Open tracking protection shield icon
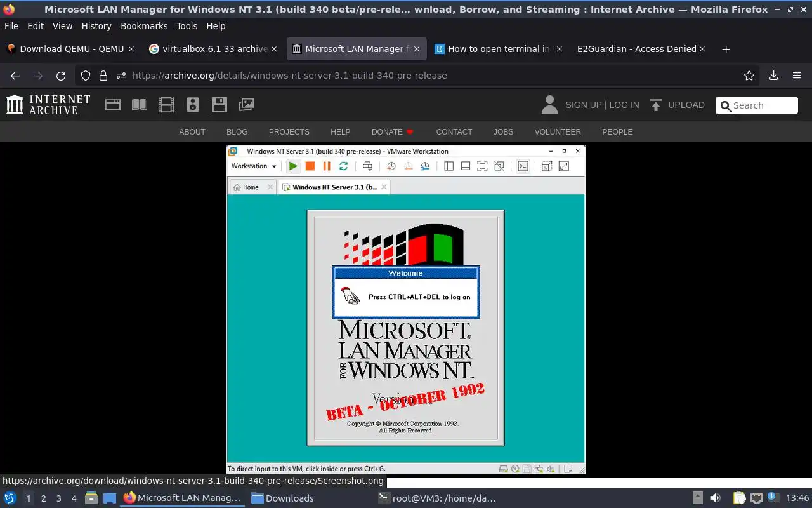Screen dimensions: 812x508 pyautogui.click(x=86, y=76)
